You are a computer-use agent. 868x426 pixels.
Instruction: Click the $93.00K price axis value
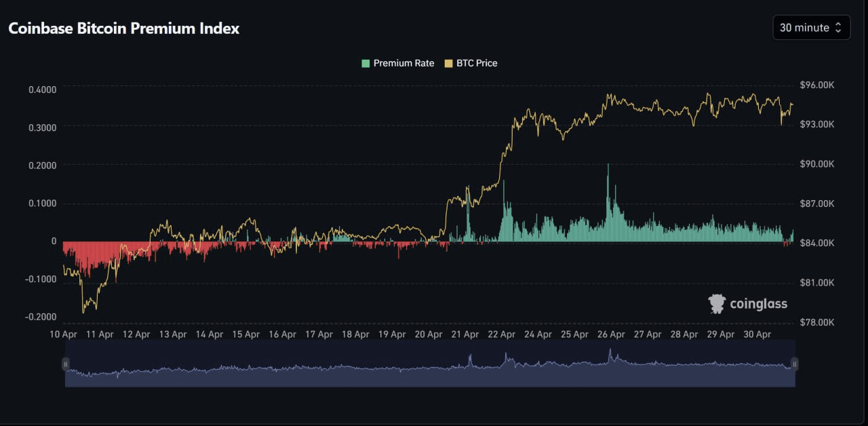tap(816, 124)
